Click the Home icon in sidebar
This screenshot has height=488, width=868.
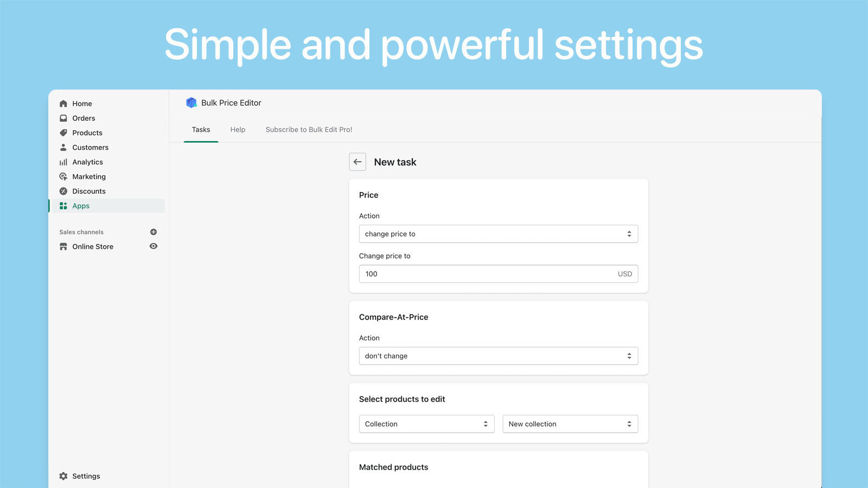point(63,103)
